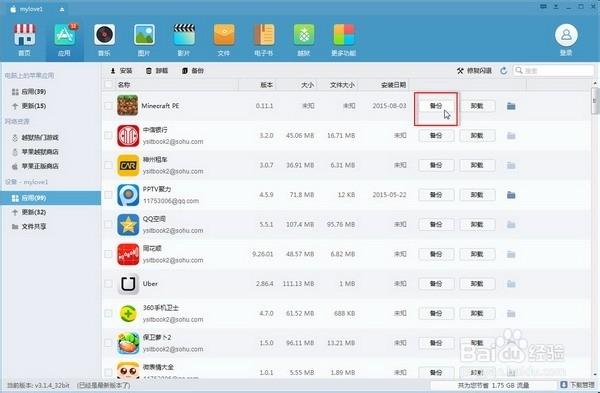Check the 360手机卫士 row checkbox
Image resolution: width=600 pixels, height=393 pixels.
[x=108, y=313]
